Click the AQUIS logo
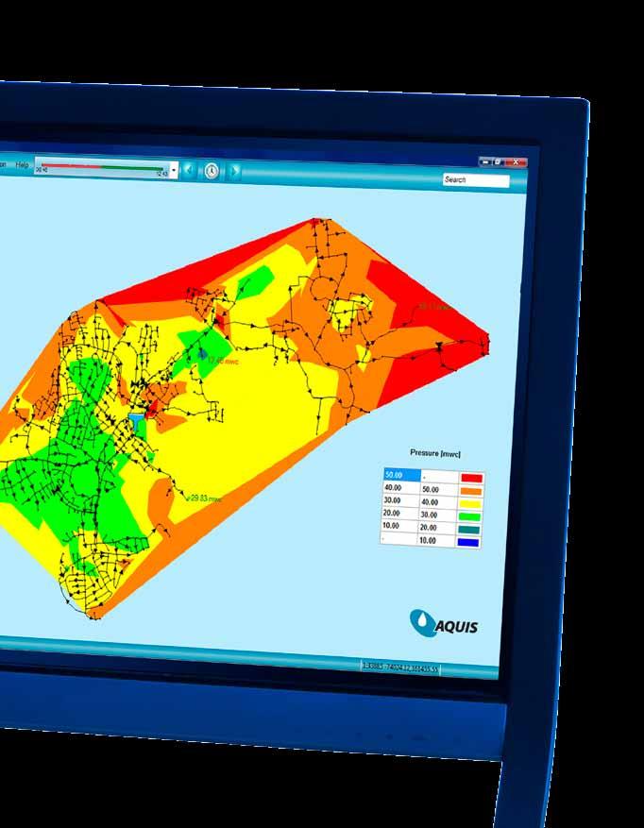The height and width of the screenshot is (828, 644). [x=444, y=624]
